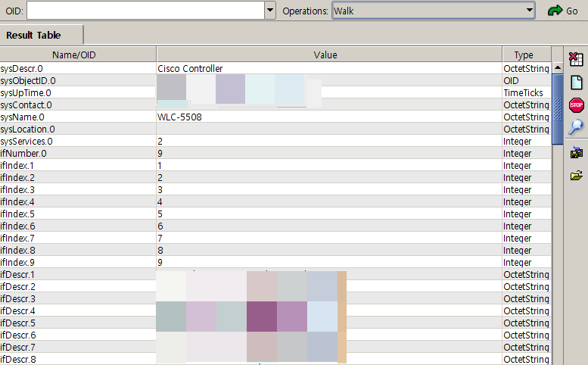Select the 'Cisco Controller' value cell
This screenshot has width=588, height=365.
(329, 69)
